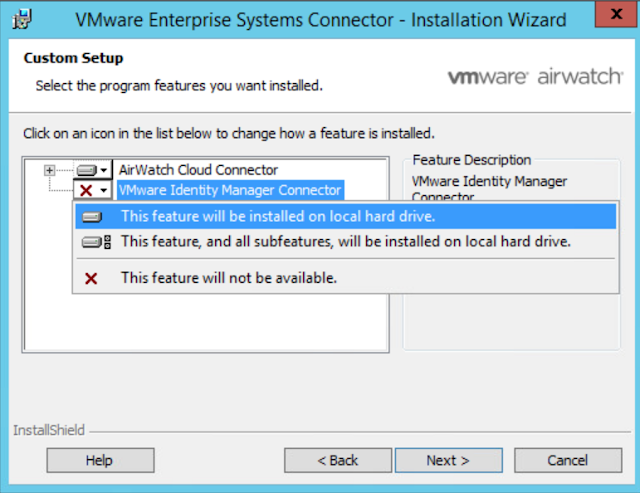Click the red X icon in popup menu
Viewport: 640px width, 493px height.
coord(91,279)
